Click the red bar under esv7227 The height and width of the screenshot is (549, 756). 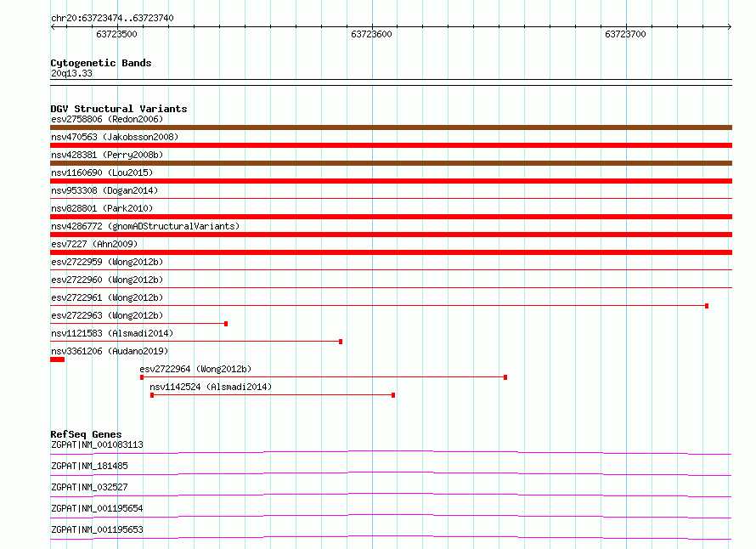click(391, 252)
